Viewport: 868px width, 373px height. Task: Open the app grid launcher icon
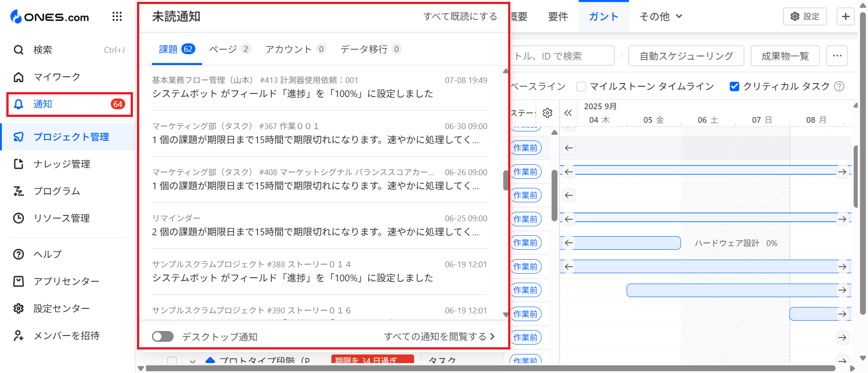coord(117,17)
